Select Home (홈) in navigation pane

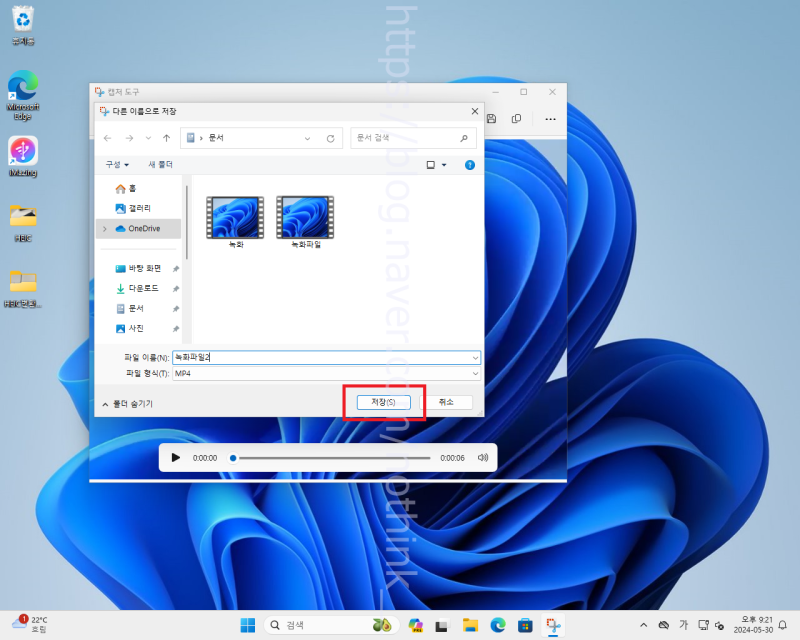pos(126,189)
